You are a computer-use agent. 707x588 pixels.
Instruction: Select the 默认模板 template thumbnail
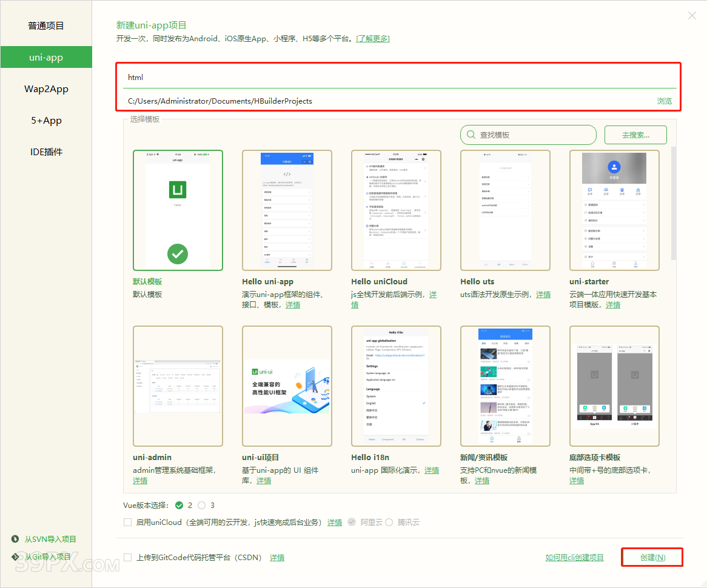tap(178, 210)
